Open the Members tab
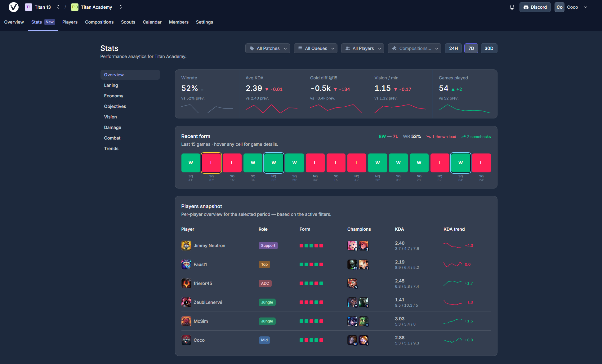The image size is (602, 364). coord(179,22)
